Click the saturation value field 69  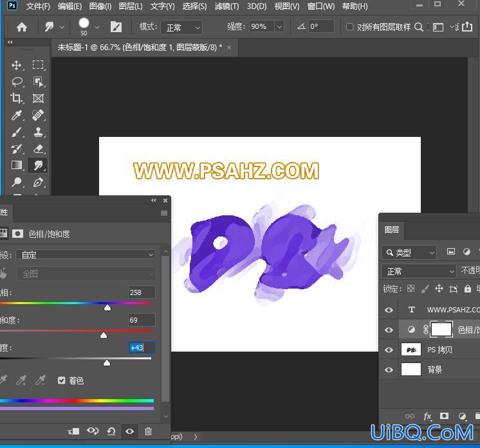point(142,320)
